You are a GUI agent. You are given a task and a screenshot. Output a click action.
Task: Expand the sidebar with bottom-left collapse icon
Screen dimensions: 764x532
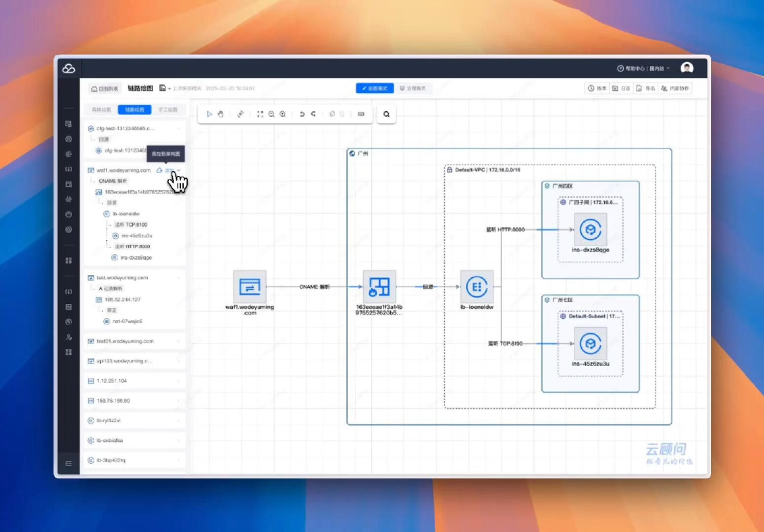[68, 463]
